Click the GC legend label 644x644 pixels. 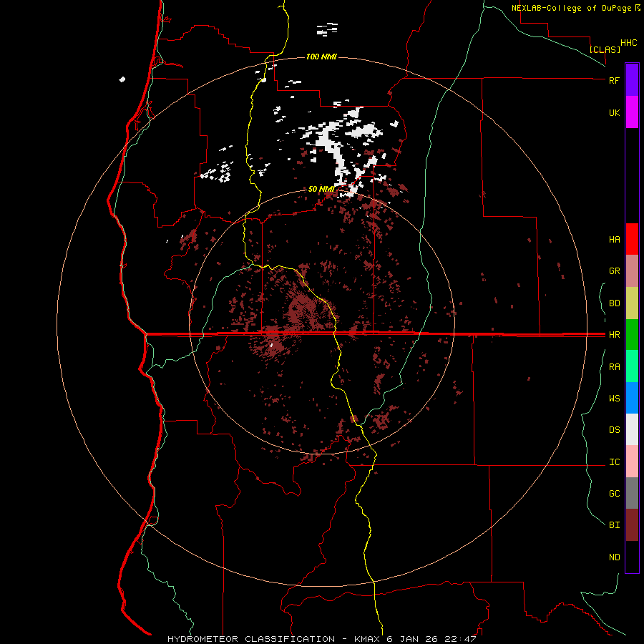point(614,494)
